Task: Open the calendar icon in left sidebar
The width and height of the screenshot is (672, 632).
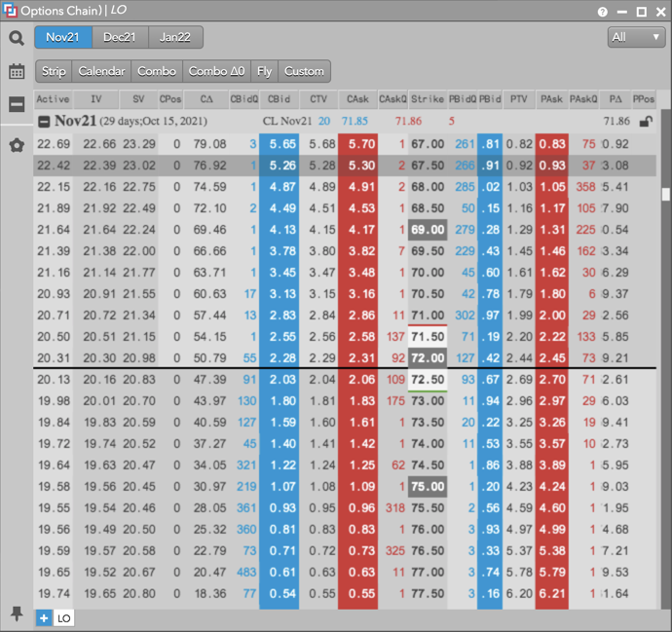Action: pyautogui.click(x=17, y=71)
